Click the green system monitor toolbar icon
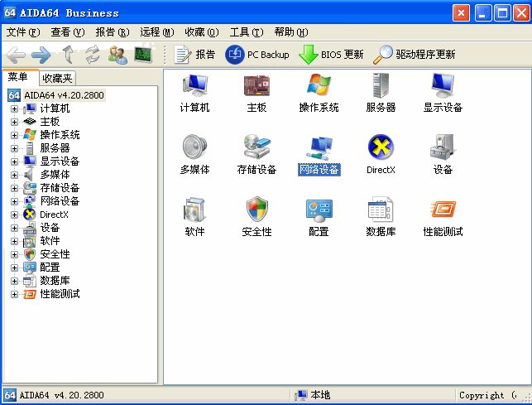Image resolution: width=532 pixels, height=405 pixels. tap(143, 55)
